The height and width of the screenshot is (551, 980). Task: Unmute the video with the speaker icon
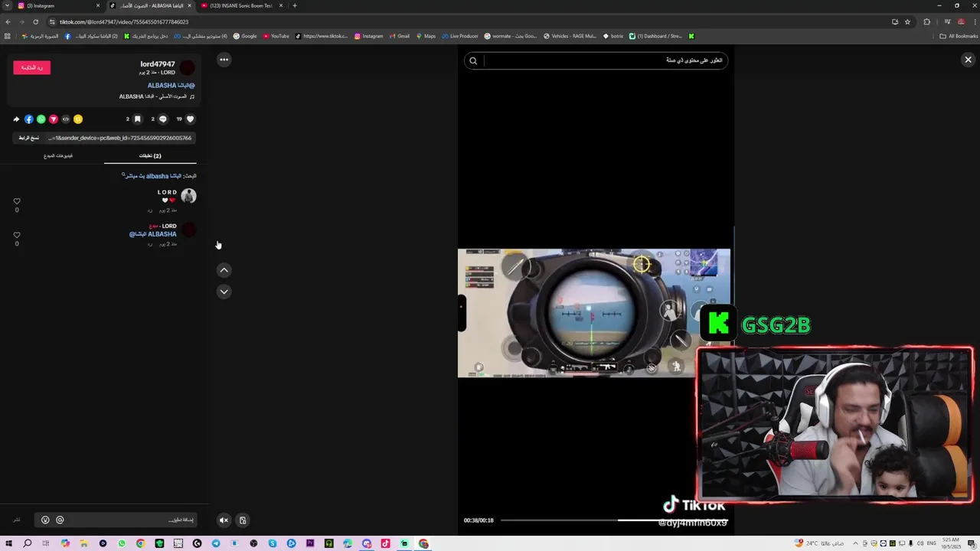(224, 520)
